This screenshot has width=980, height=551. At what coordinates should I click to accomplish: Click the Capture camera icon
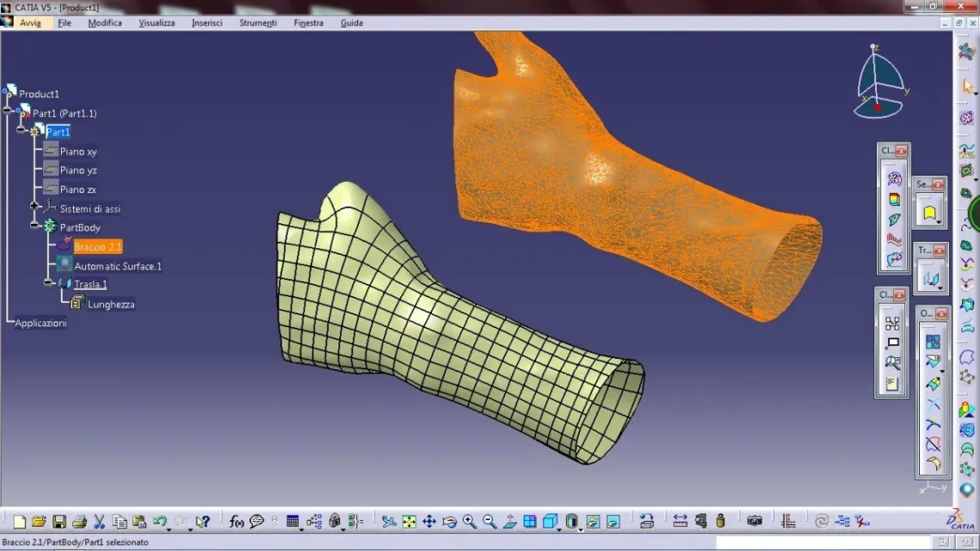point(755,521)
